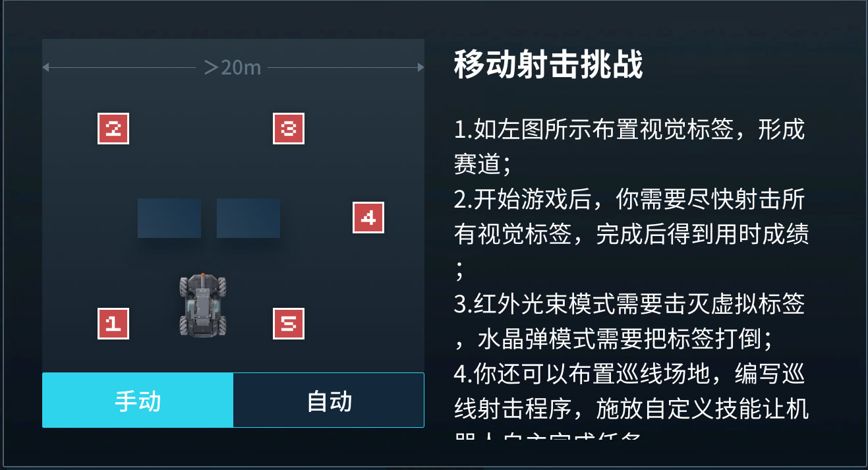
Task: Click instruction step 3 about 红外光束模式
Action: 629,322
